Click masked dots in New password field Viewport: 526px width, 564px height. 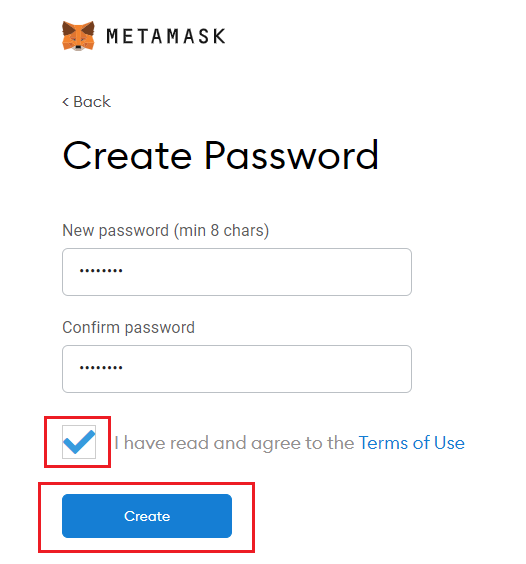pyautogui.click(x=101, y=270)
